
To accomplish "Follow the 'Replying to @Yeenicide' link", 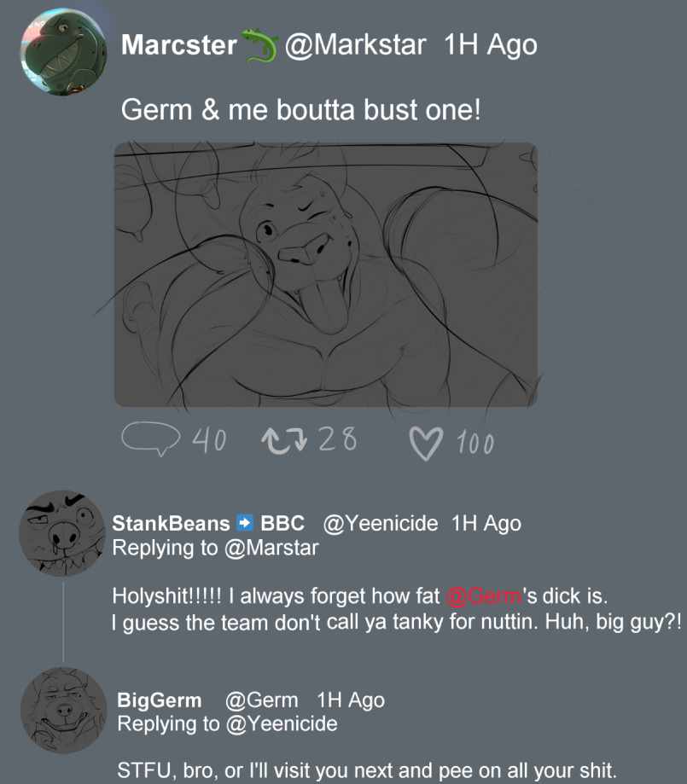I will click(x=281, y=724).
